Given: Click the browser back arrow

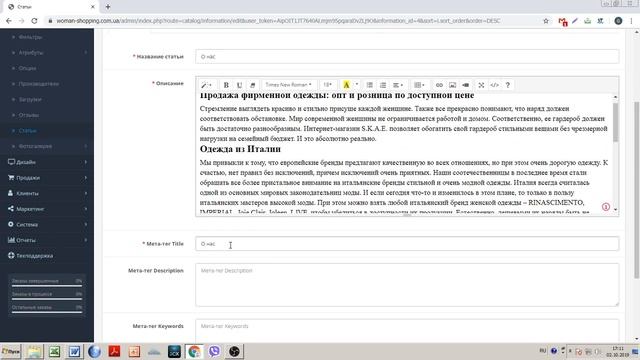Looking at the screenshot, I should [9, 21].
